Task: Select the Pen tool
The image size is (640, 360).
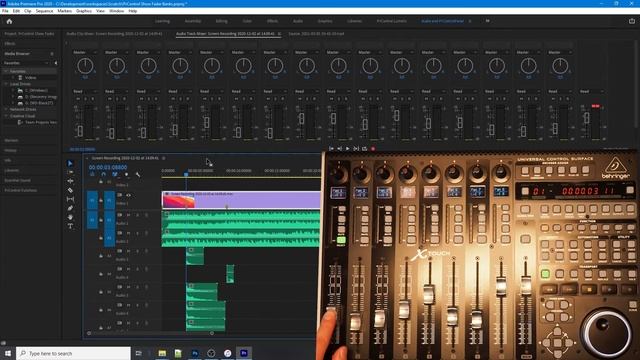Action: click(x=70, y=208)
